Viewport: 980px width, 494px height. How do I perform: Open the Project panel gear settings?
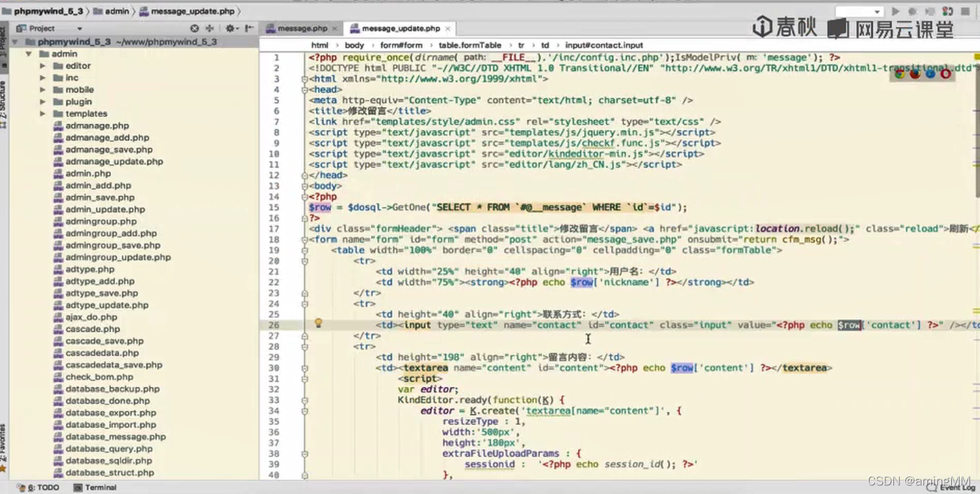[x=231, y=28]
